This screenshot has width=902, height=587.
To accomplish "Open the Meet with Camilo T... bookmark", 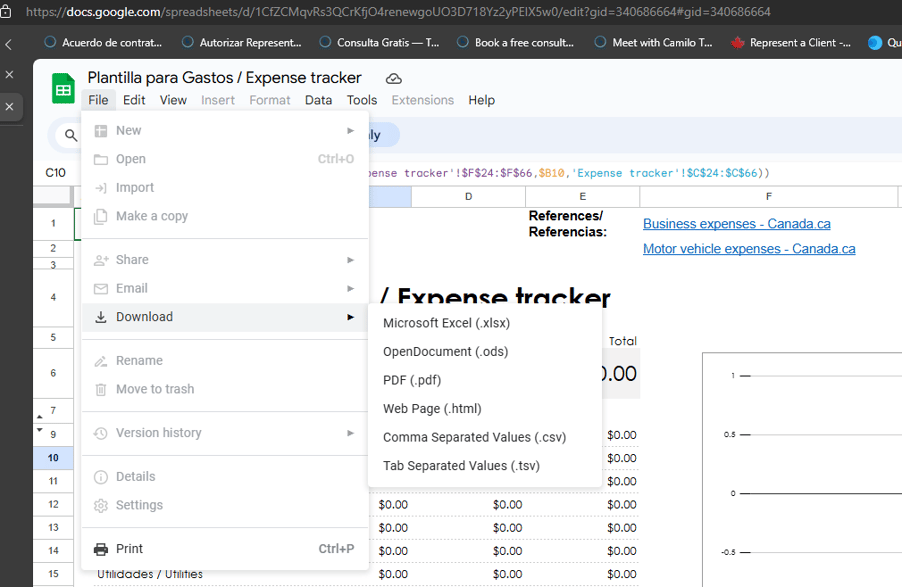I will click(653, 43).
